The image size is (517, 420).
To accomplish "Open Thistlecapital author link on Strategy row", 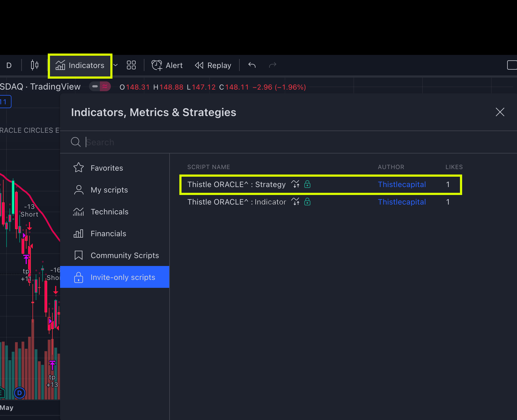I will point(402,185).
